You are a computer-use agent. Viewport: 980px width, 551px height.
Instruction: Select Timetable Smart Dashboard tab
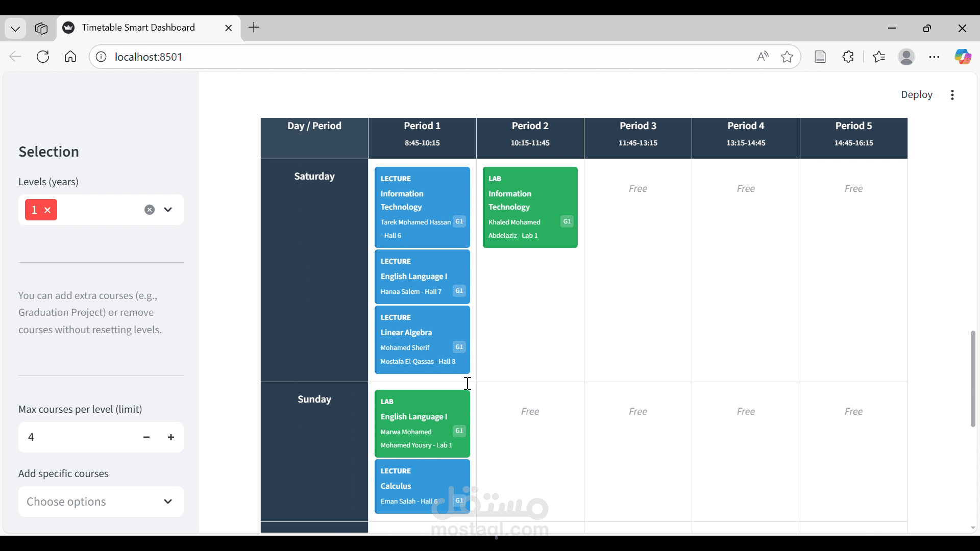[139, 28]
